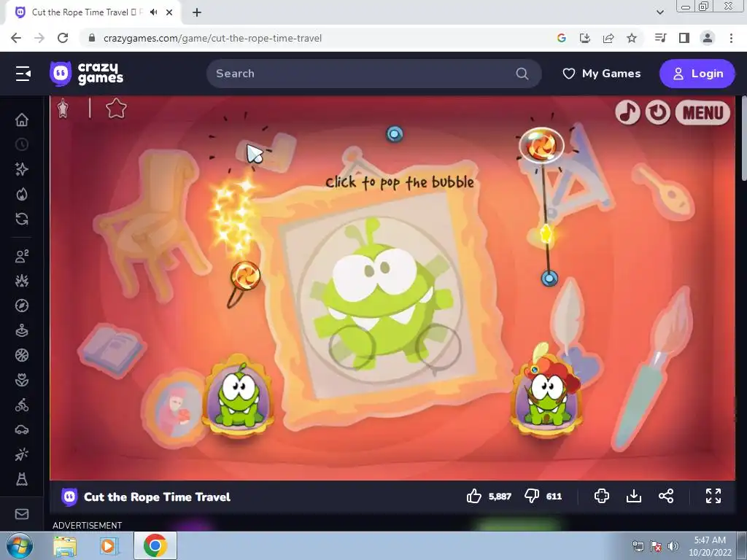747x560 pixels.
Task: Open the mail contact icon in sidebar
Action: coord(22,514)
